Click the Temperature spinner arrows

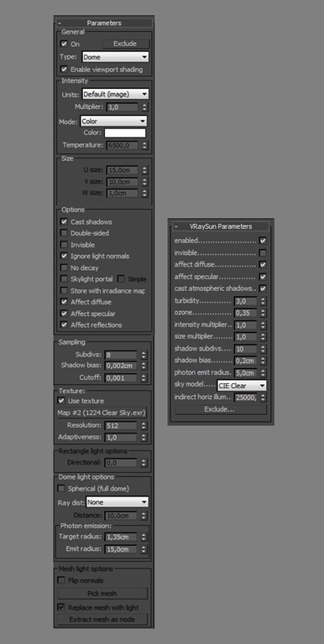click(144, 145)
